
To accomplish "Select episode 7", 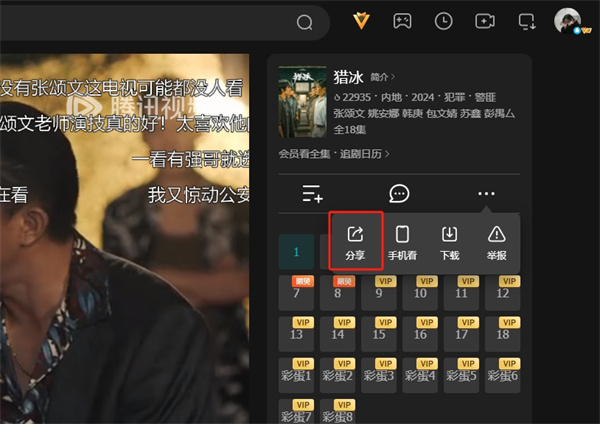I will pos(296,293).
